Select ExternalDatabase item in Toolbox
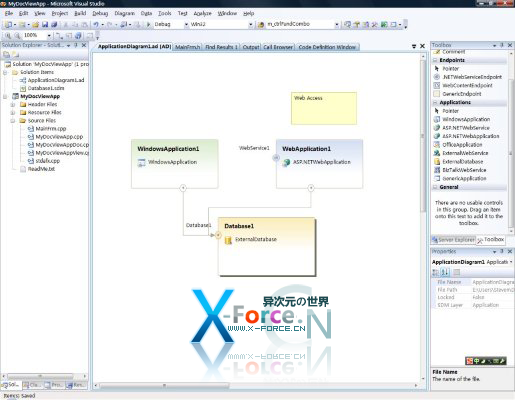The width and height of the screenshot is (515, 400). click(463, 161)
